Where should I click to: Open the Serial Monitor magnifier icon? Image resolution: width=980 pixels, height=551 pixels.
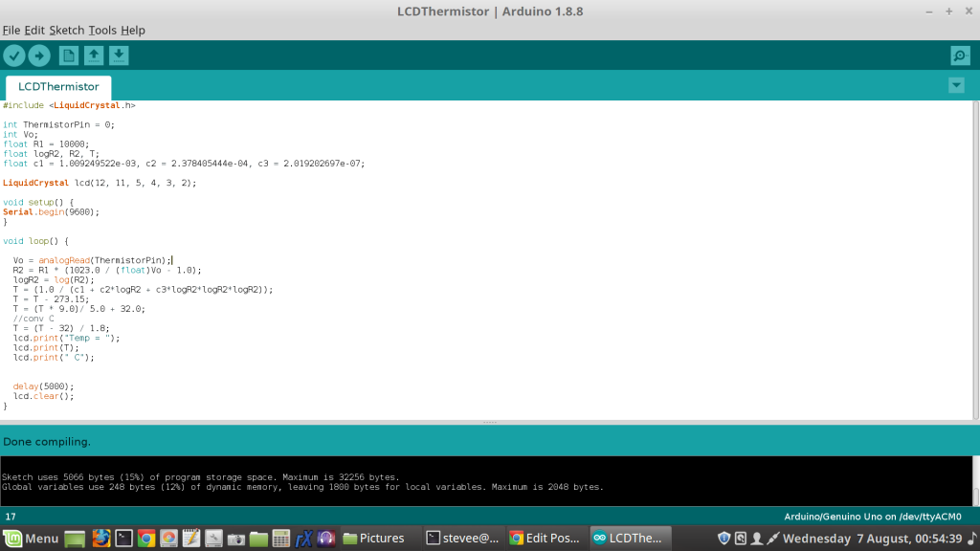[x=960, y=55]
